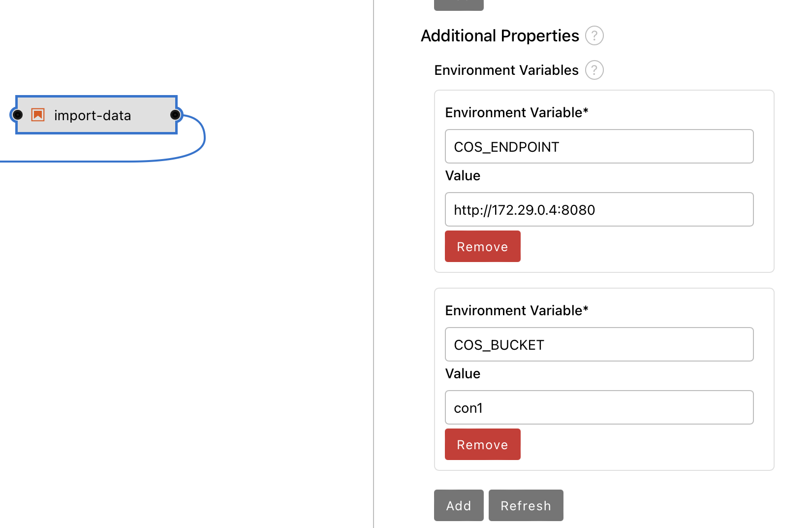Remove the COS_BUCKET environment variable

click(x=482, y=444)
